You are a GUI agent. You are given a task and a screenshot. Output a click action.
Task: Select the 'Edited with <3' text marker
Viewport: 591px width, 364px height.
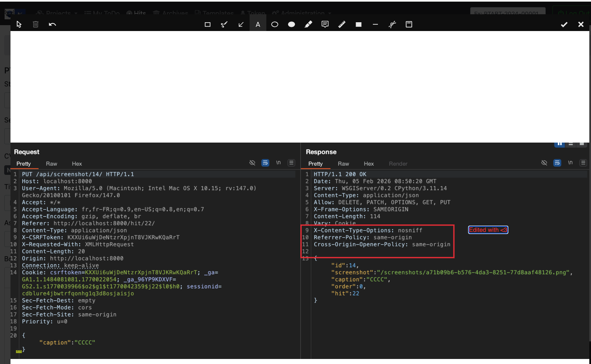tap(488, 230)
